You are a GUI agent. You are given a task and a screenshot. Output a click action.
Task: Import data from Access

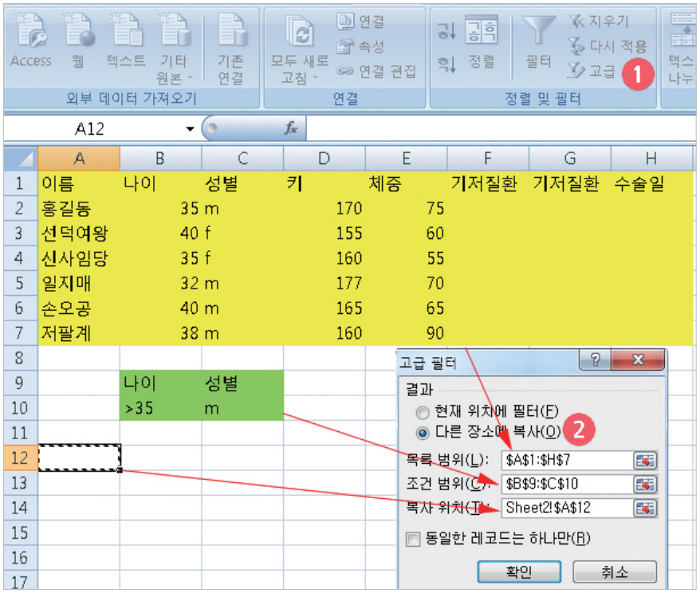click(31, 41)
